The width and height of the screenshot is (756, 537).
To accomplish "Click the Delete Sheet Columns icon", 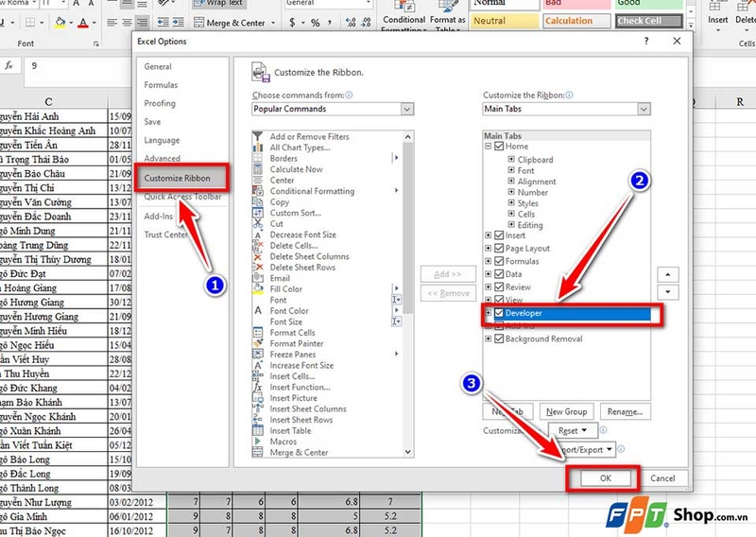I will pos(258,256).
